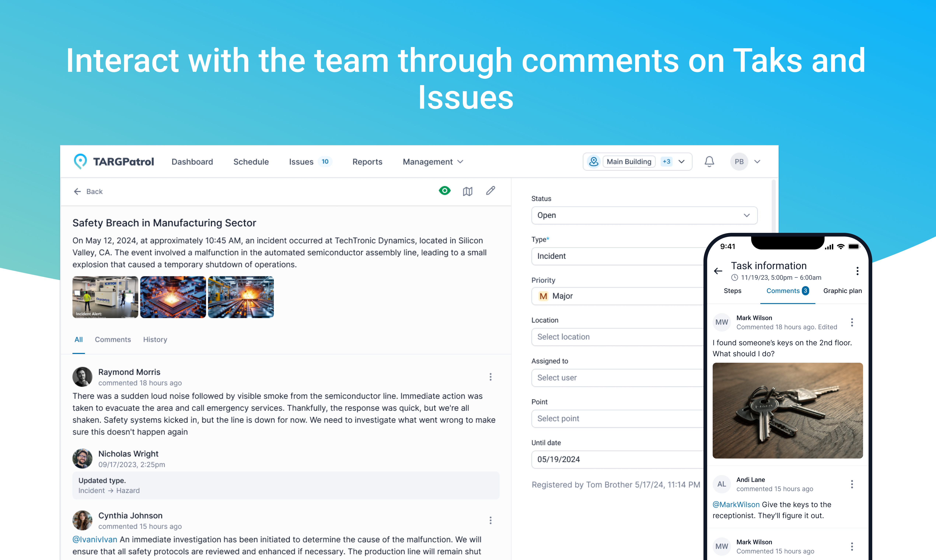Screen dimensions: 936x560
Task: Open the Type dropdown showing Incident
Action: 617,256
